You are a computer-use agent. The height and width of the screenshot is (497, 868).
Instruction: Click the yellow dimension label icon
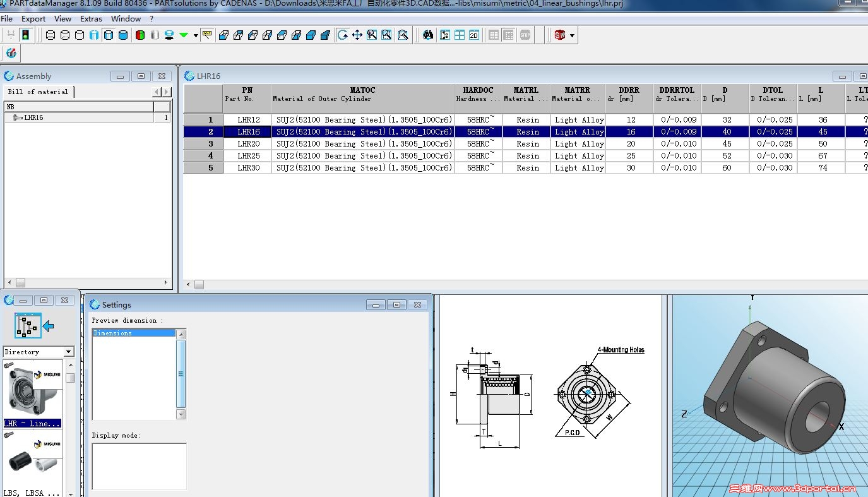(207, 35)
